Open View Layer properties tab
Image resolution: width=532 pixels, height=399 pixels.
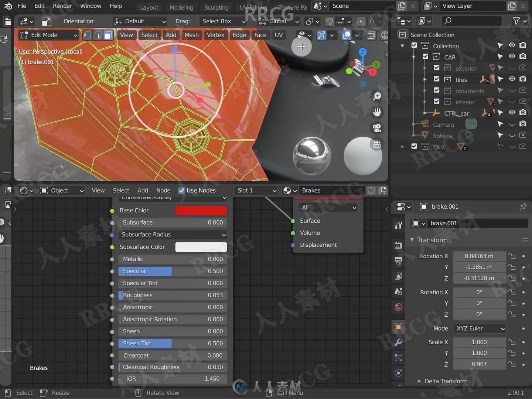pos(398,276)
